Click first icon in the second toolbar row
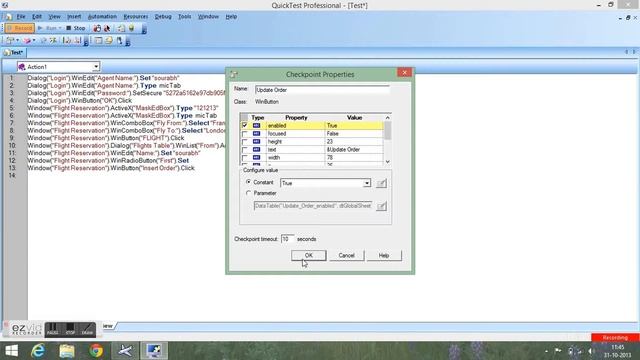640x360 pixels. [9, 40]
